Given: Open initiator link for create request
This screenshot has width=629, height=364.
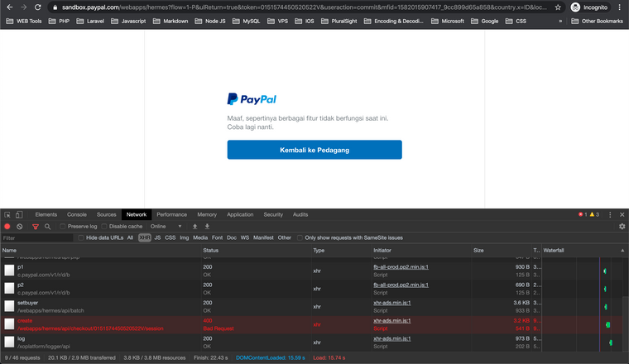Looking at the screenshot, I should pyautogui.click(x=392, y=321).
